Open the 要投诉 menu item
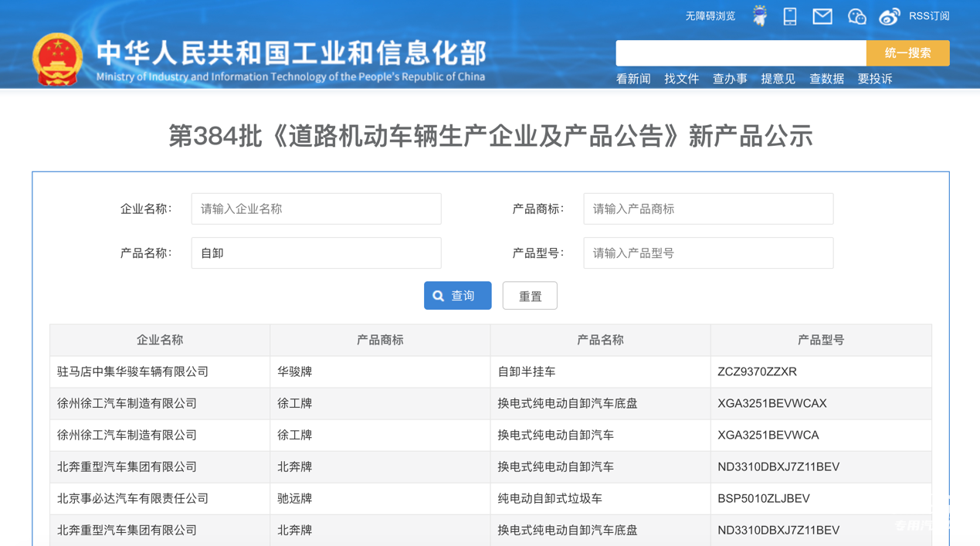This screenshot has width=980, height=546. click(874, 79)
